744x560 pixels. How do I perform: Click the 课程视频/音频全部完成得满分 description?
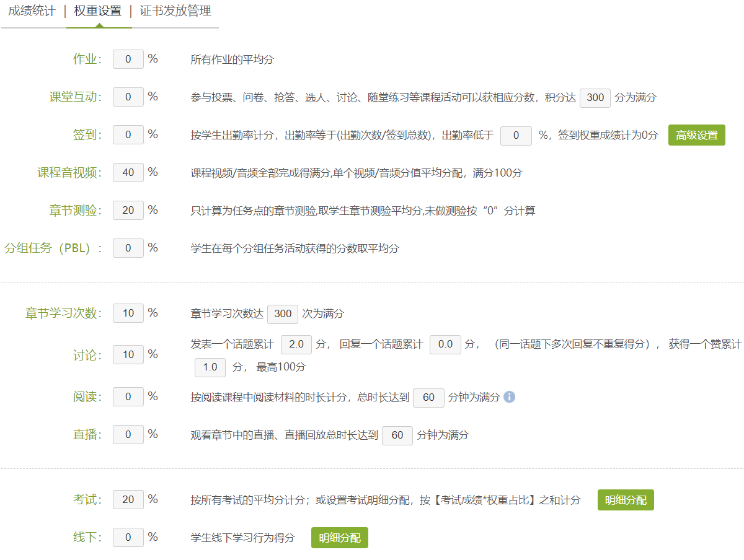(356, 173)
